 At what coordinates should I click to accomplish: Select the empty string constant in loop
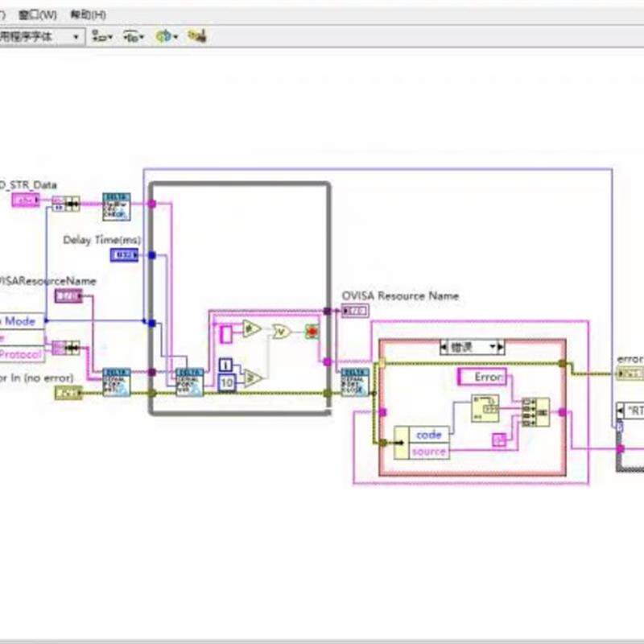click(226, 334)
